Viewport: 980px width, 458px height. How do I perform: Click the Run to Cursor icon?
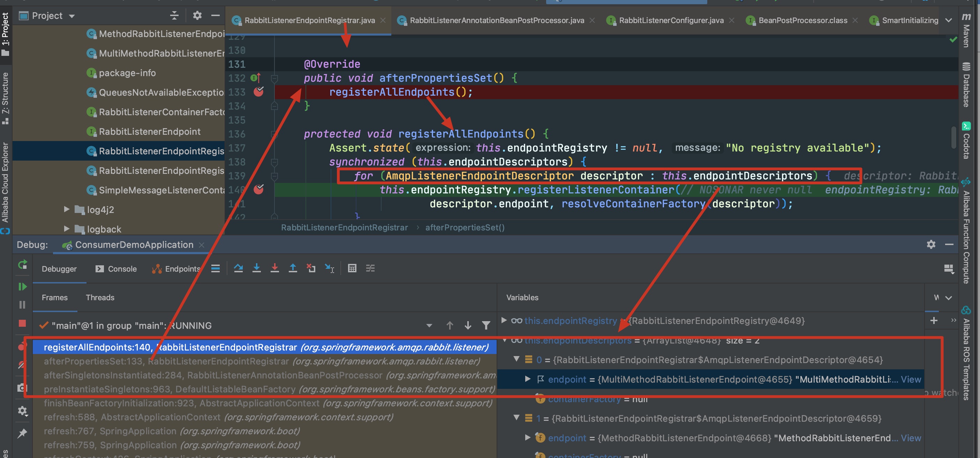point(329,268)
